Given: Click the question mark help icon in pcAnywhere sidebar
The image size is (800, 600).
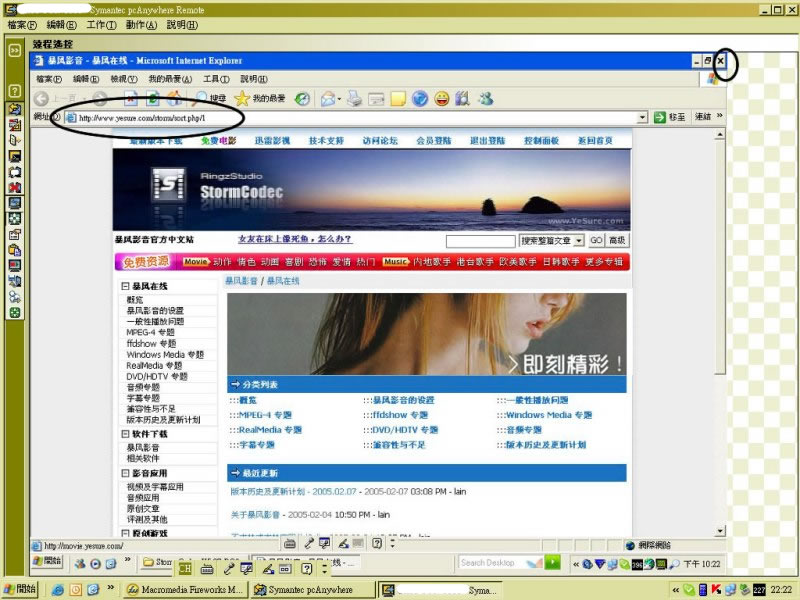Looking at the screenshot, I should click(15, 91).
